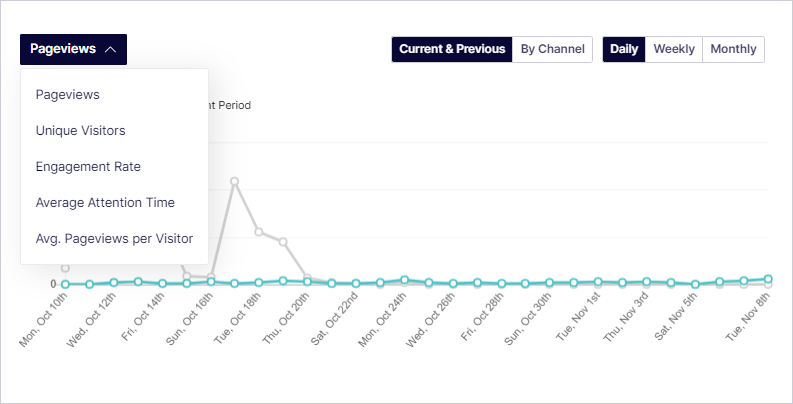The height and width of the screenshot is (404, 793).
Task: Set chart granularity to Daily
Action: [x=624, y=49]
